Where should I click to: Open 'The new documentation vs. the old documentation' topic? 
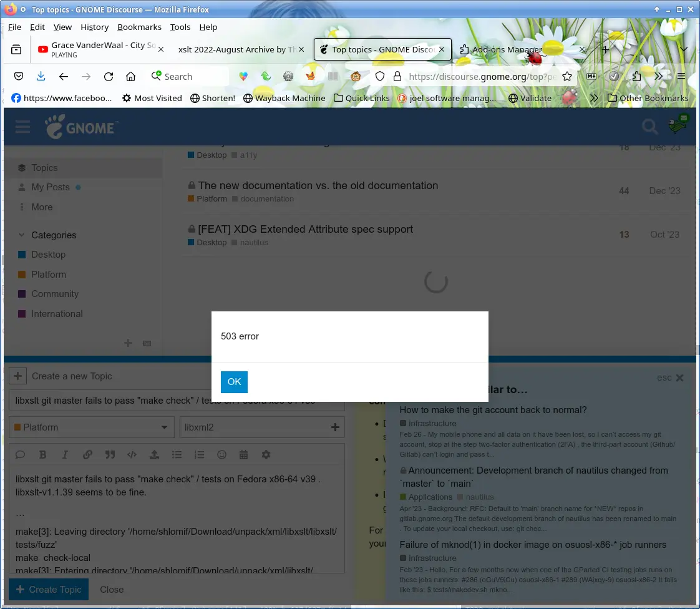(318, 185)
